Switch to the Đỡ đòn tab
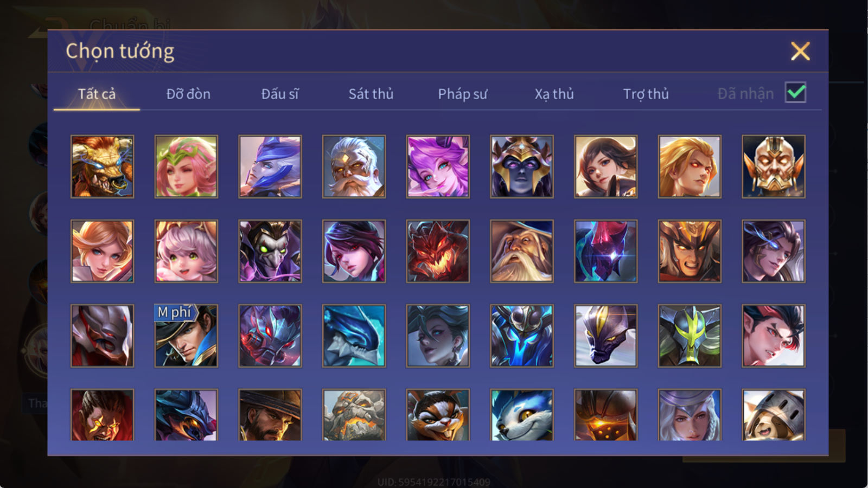This screenshot has height=488, width=868. pyautogui.click(x=188, y=94)
